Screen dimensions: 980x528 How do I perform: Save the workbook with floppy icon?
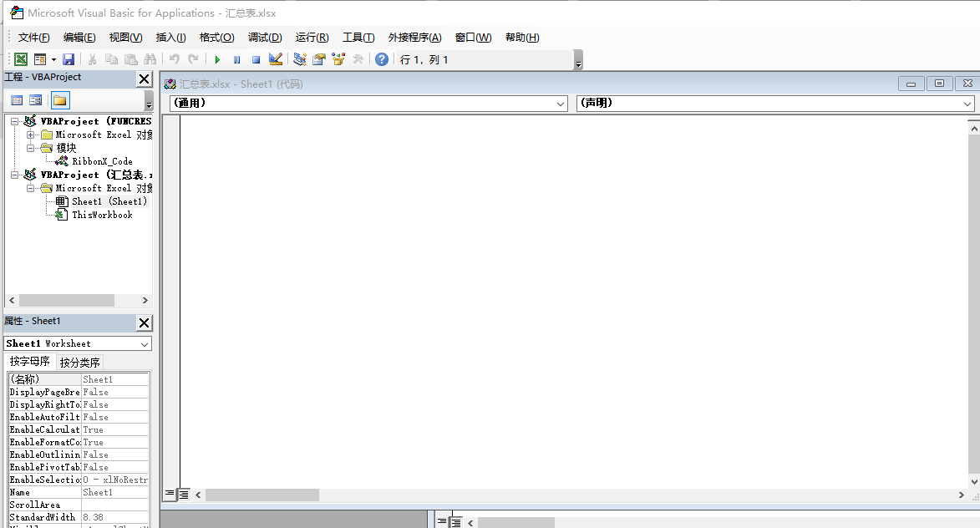point(69,59)
